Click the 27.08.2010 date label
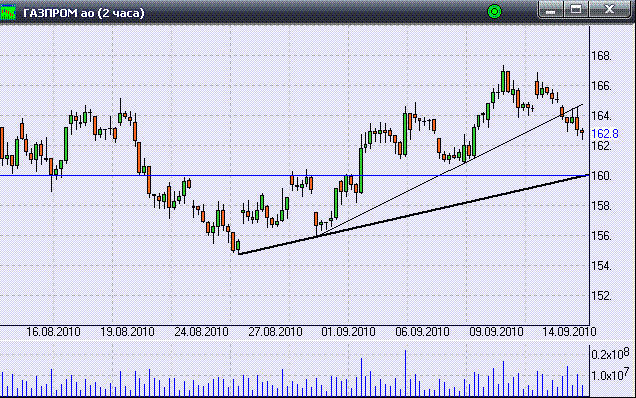636x398 pixels. (275, 332)
